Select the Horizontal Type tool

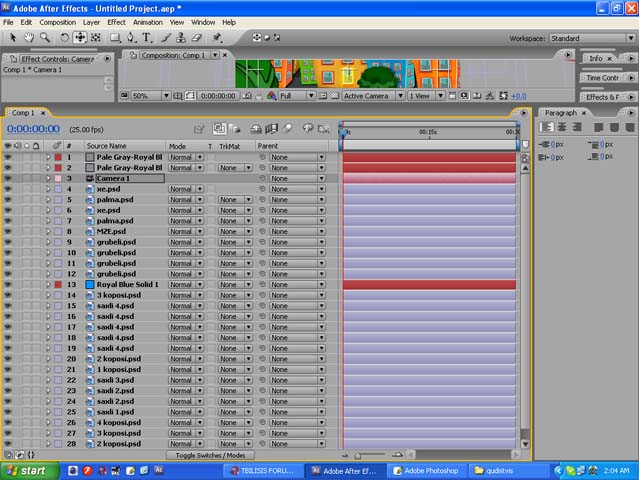pyautogui.click(x=147, y=38)
